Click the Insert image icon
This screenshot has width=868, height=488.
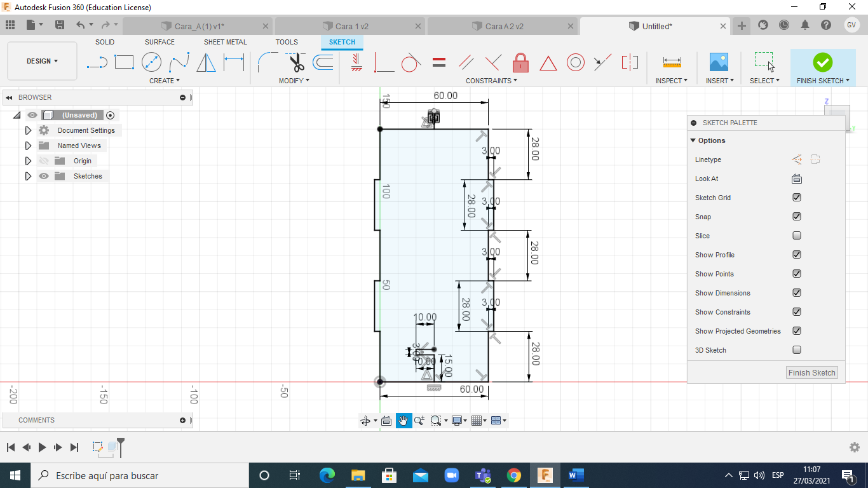(x=719, y=62)
